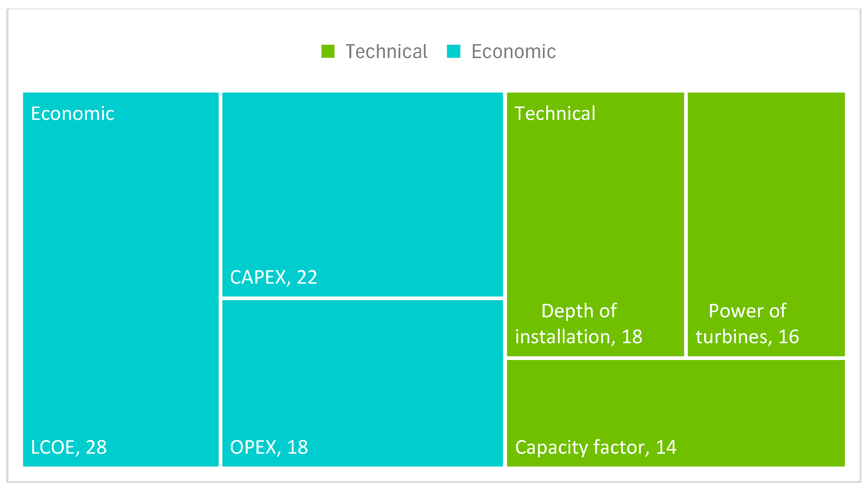
Task: Click the blank chart area above the legend
Action: 434,24
